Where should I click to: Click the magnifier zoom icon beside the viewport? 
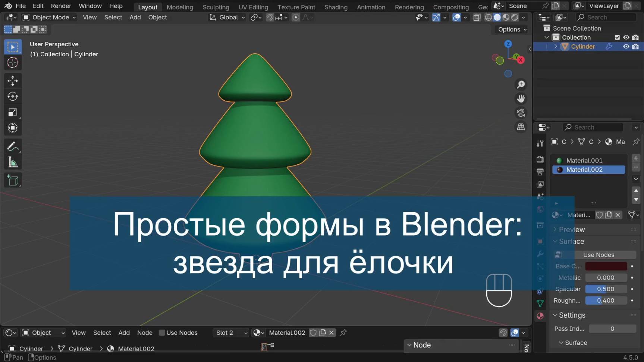coord(521,84)
